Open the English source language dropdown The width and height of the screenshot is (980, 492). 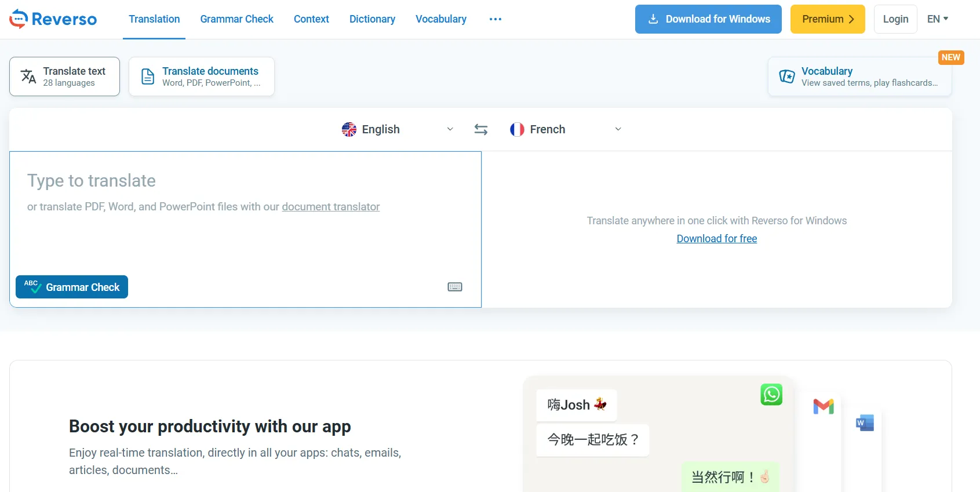click(x=398, y=129)
